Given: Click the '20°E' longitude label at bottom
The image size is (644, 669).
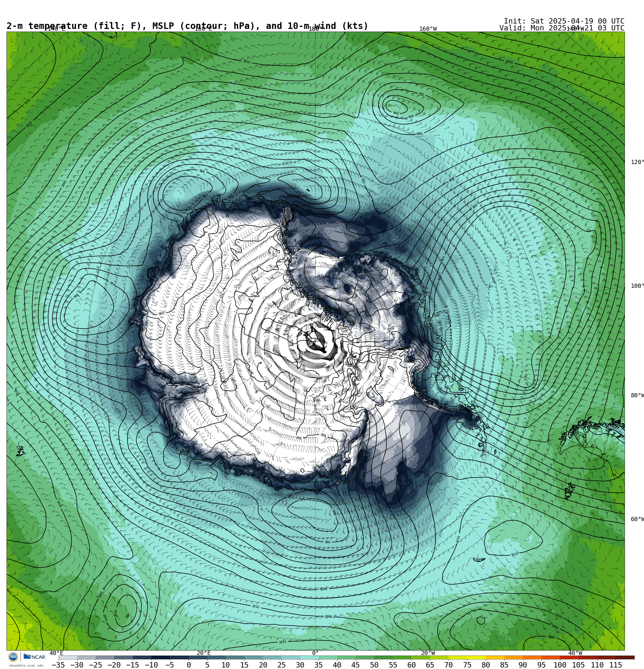Looking at the screenshot, I should tap(203, 653).
